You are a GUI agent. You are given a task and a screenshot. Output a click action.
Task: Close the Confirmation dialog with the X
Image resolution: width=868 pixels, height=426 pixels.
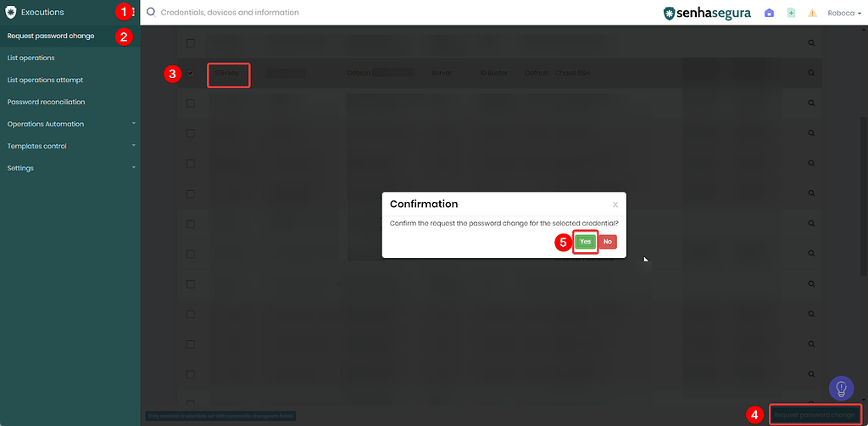615,205
